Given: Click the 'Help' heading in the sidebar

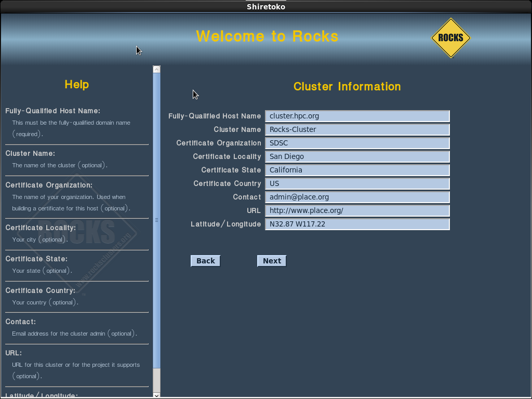Looking at the screenshot, I should click(x=76, y=84).
